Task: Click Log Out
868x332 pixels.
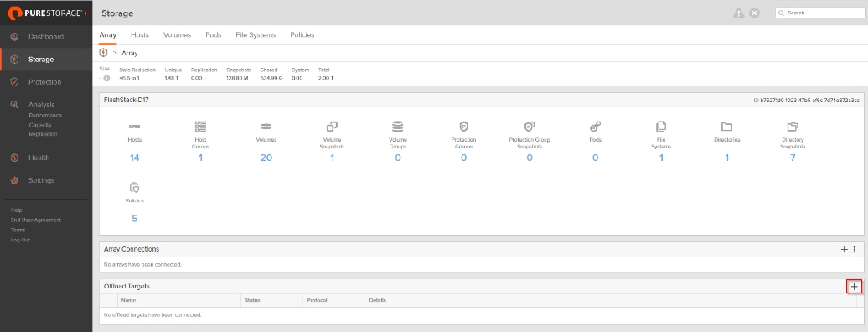Action: click(20, 240)
